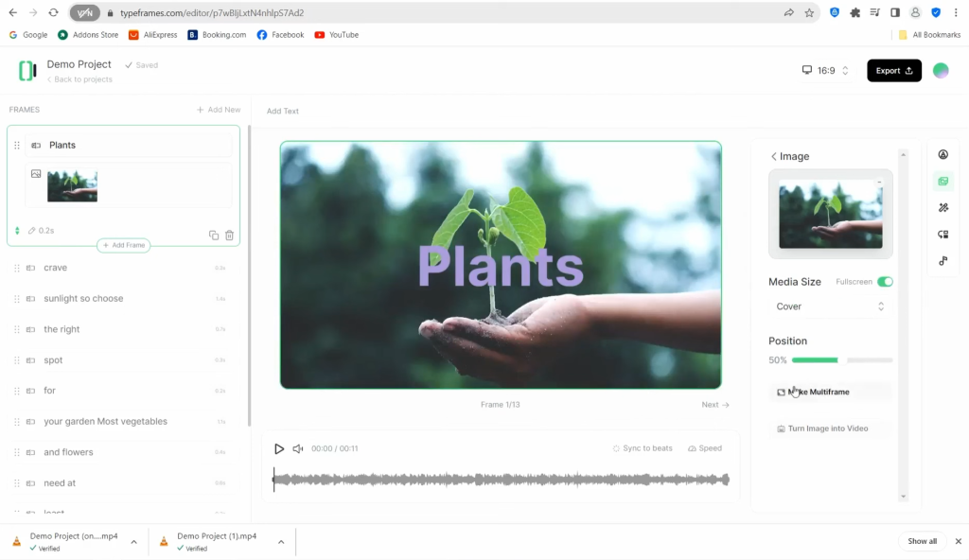This screenshot has width=969, height=560.
Task: Select the the right frame
Action: [x=123, y=329]
